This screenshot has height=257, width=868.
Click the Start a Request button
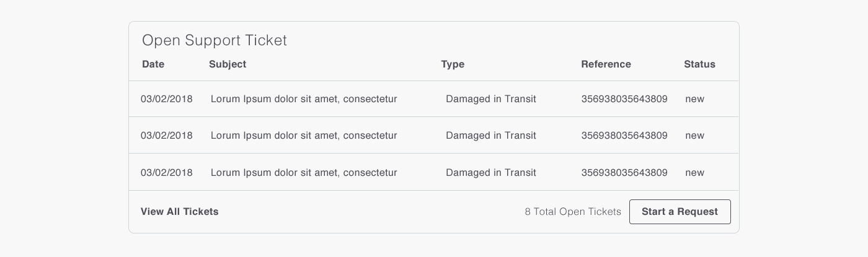(680, 212)
